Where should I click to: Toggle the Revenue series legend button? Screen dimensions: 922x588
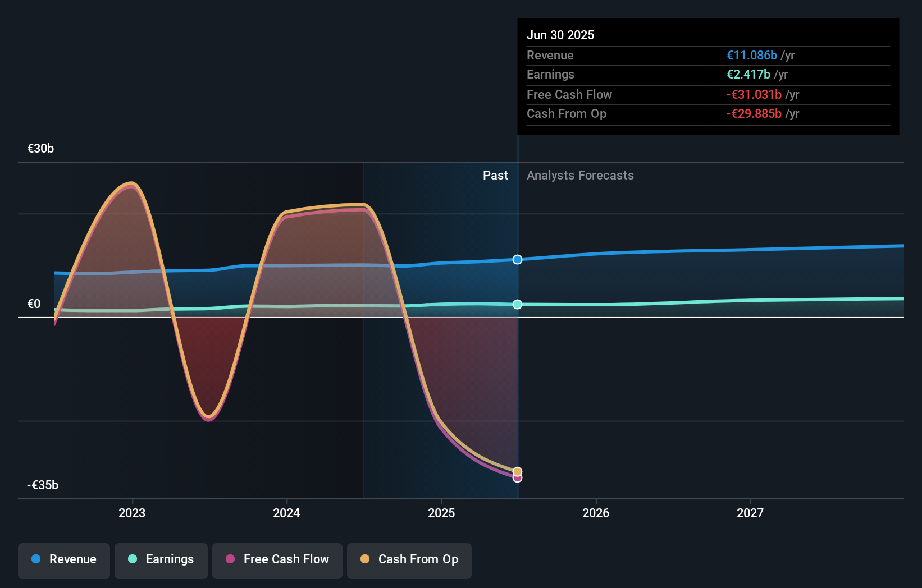pos(64,560)
